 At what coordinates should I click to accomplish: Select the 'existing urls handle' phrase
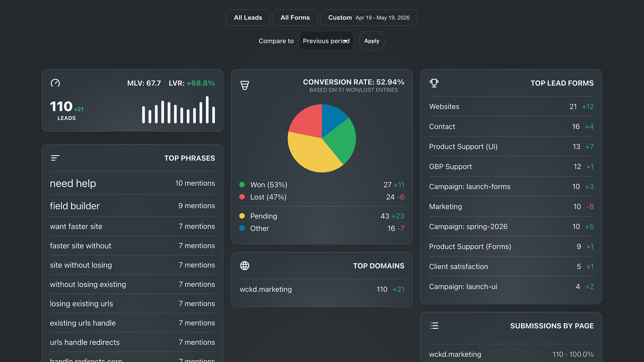(x=132, y=323)
